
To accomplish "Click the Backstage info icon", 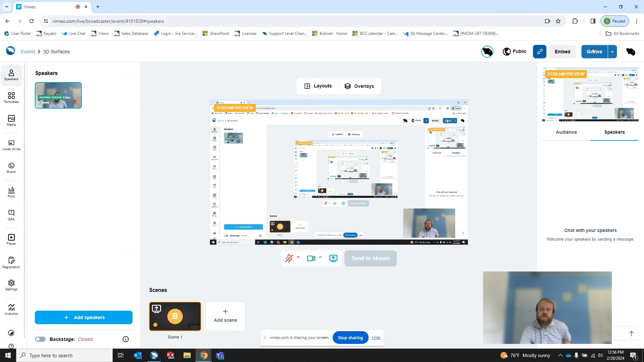I will 126,339.
